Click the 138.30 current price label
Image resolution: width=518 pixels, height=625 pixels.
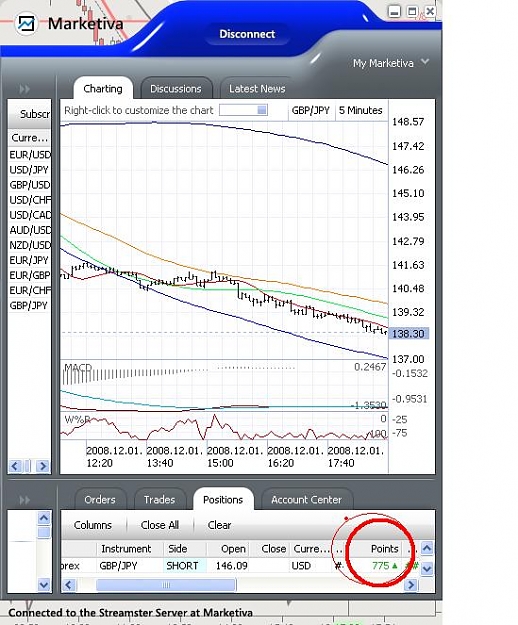[409, 334]
